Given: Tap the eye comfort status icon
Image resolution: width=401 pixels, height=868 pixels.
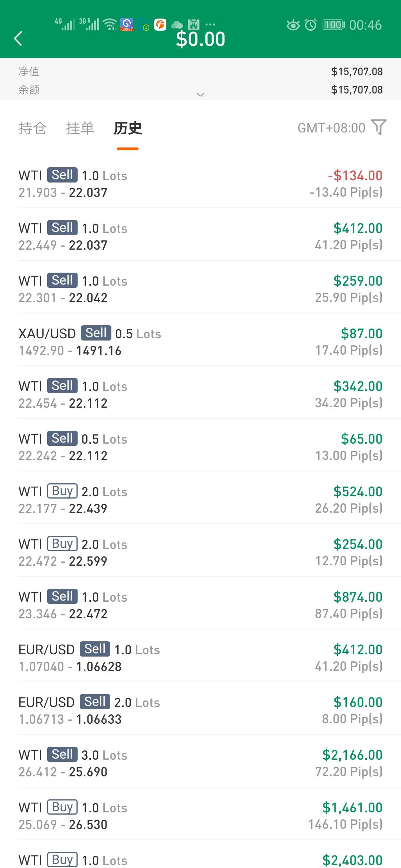Looking at the screenshot, I should (x=293, y=25).
